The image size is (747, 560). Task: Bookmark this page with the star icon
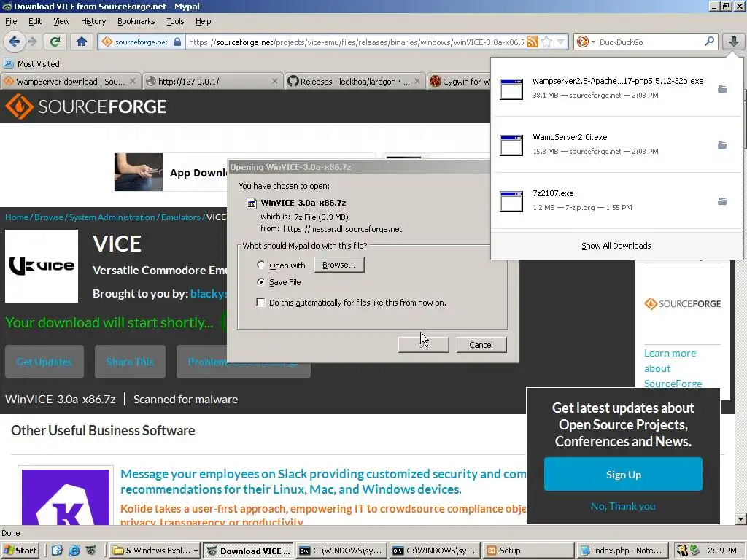click(546, 42)
